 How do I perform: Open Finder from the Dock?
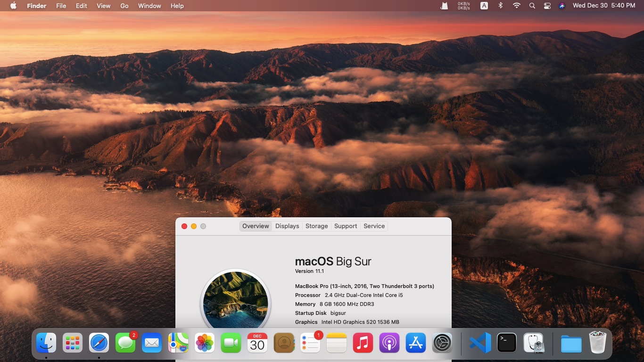point(46,343)
